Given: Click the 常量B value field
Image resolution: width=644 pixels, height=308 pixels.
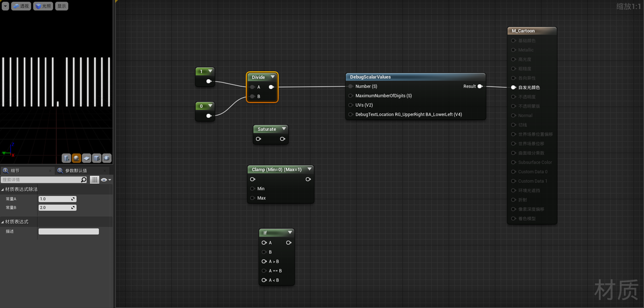Looking at the screenshot, I should click(57, 208).
